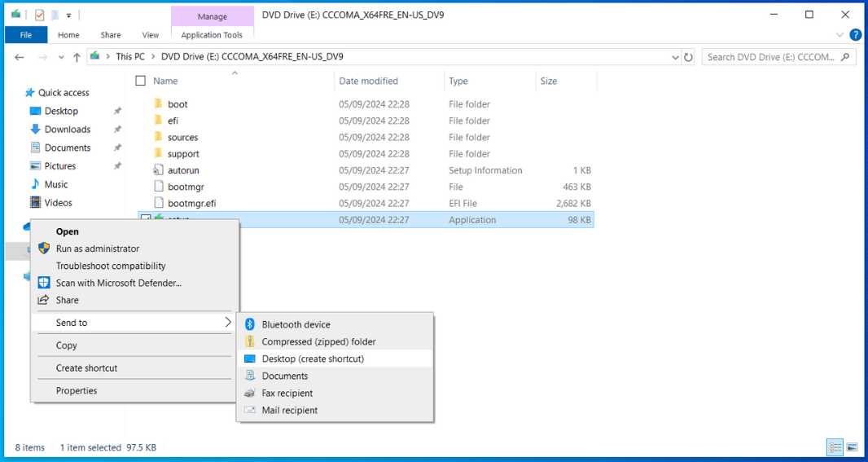Expand the ribbon using the chevron

click(x=840, y=35)
